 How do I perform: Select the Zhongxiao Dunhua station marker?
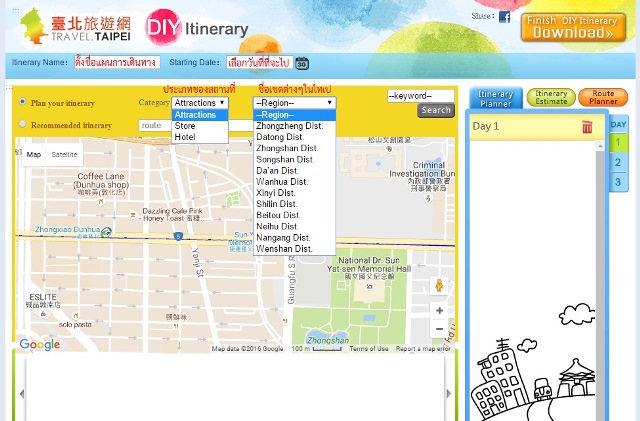coord(106,232)
